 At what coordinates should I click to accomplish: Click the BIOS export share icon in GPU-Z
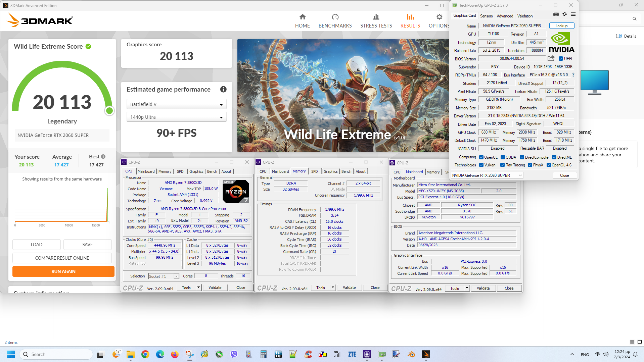coord(551,58)
